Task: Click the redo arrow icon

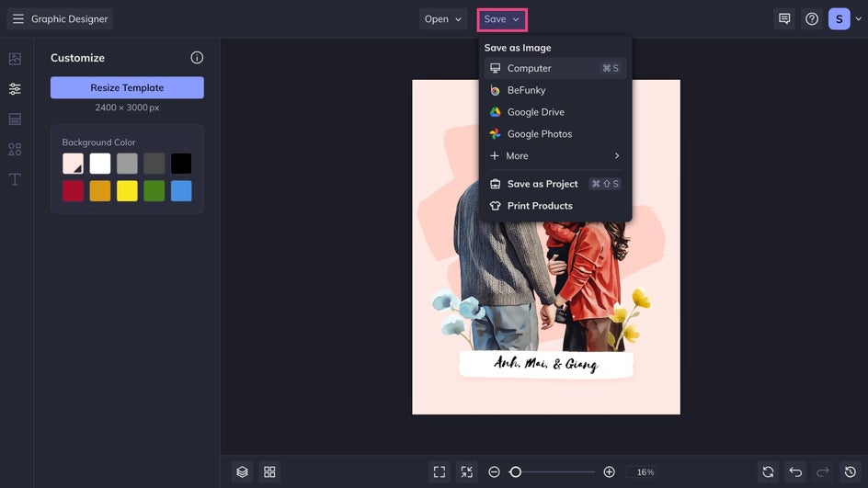Action: pyautogui.click(x=823, y=472)
